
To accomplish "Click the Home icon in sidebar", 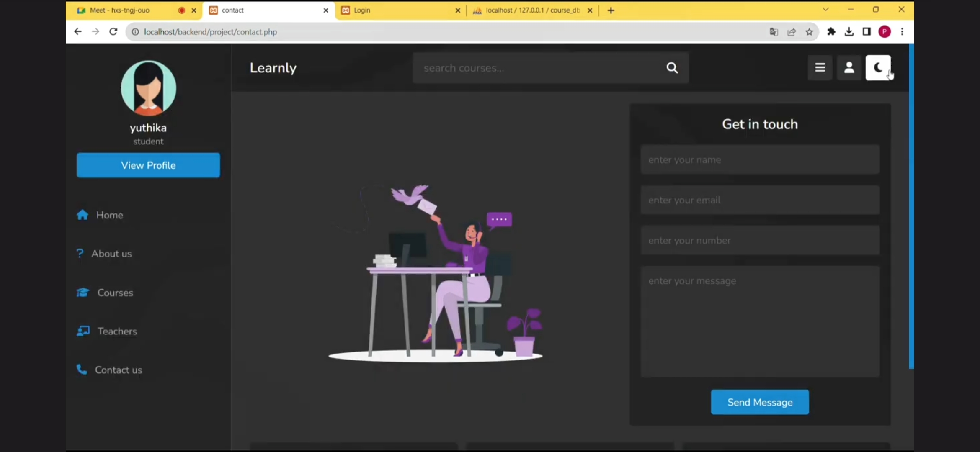I will pyautogui.click(x=83, y=215).
